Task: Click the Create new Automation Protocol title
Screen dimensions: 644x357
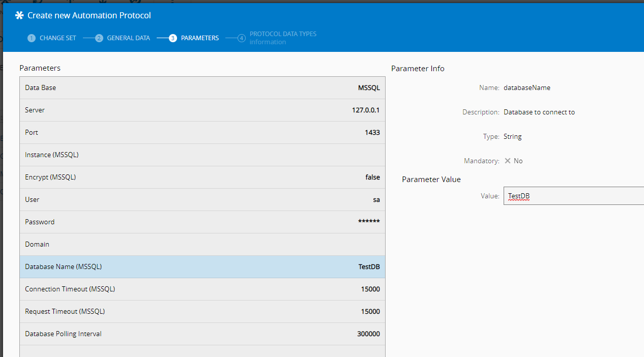Action: (89, 16)
